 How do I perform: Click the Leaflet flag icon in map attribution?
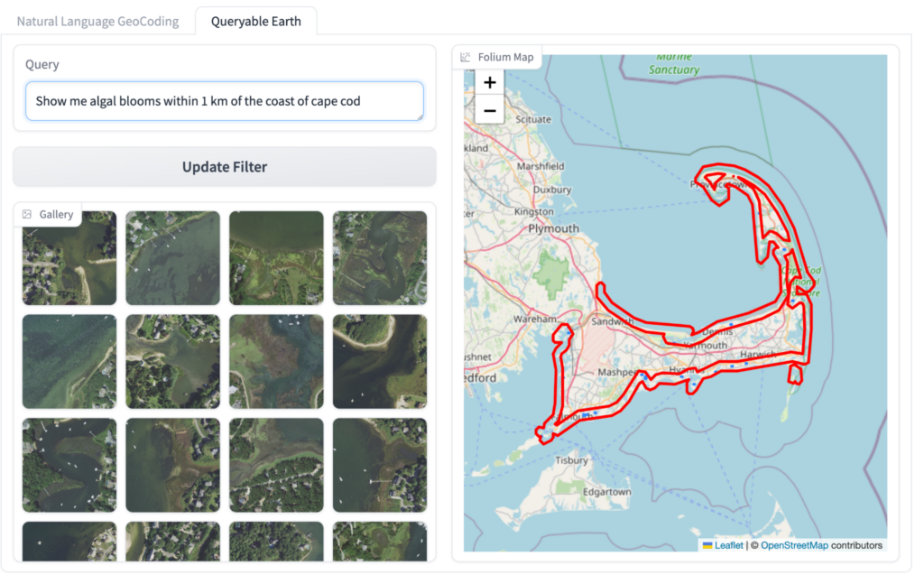coord(708,545)
